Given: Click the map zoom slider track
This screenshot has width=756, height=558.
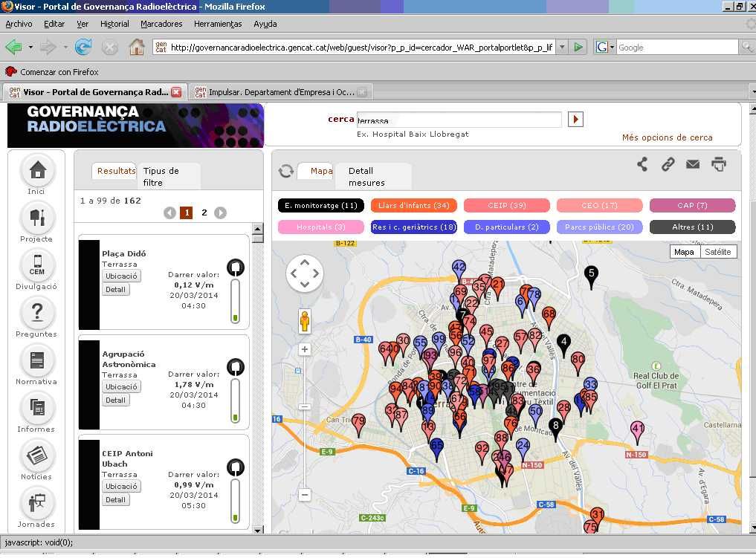Looking at the screenshot, I should [x=305, y=422].
